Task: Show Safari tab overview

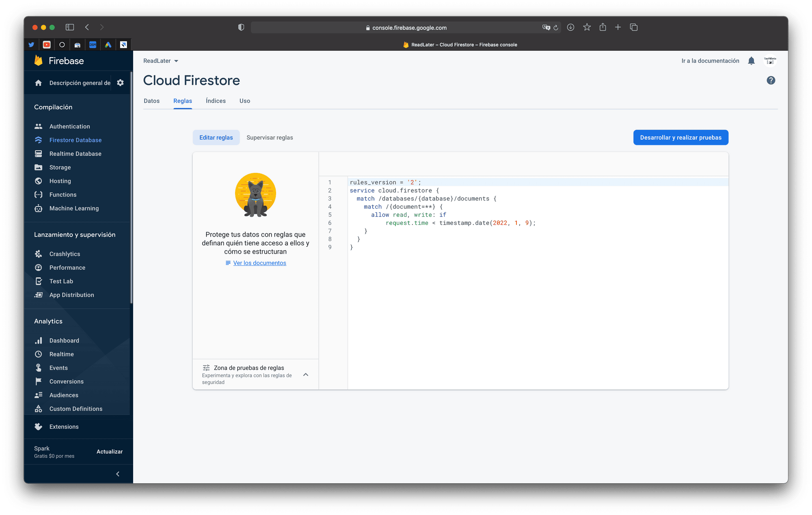Action: click(x=634, y=27)
